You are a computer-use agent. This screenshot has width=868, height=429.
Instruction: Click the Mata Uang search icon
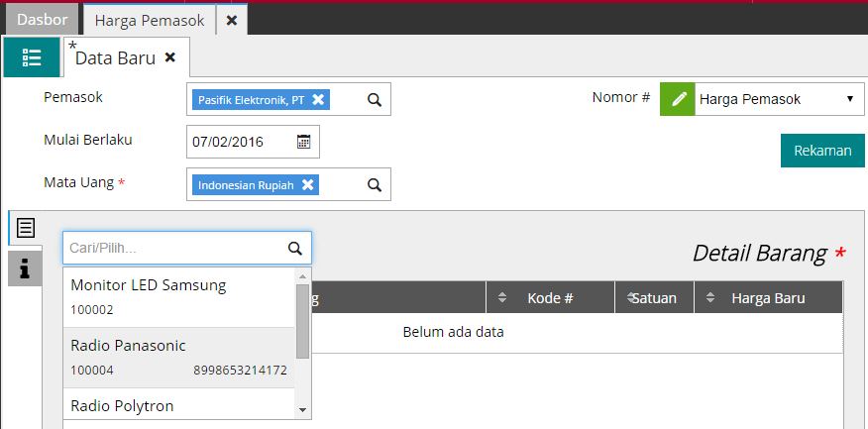(375, 184)
